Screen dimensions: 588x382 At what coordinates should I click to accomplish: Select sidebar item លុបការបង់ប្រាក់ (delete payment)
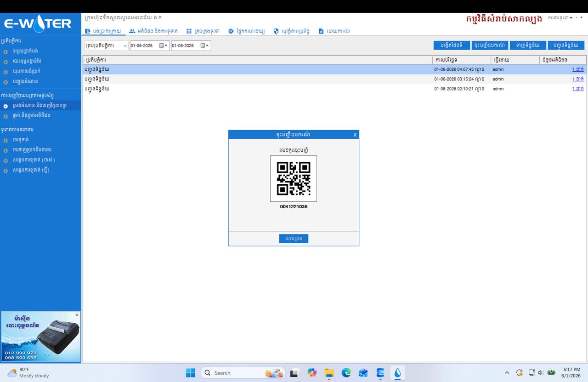[27, 71]
